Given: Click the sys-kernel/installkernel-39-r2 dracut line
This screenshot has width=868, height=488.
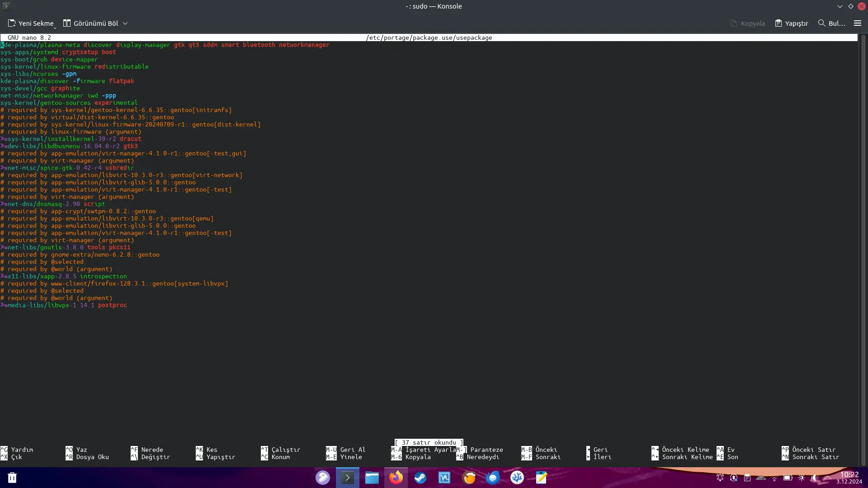Looking at the screenshot, I should pyautogui.click(x=71, y=139).
